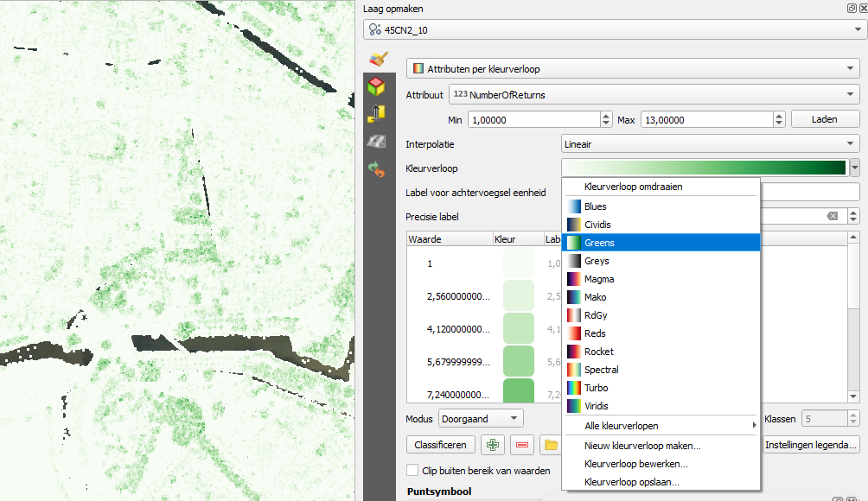Open the Elevation settings tab
This screenshot has width=868, height=501.
(x=377, y=113)
